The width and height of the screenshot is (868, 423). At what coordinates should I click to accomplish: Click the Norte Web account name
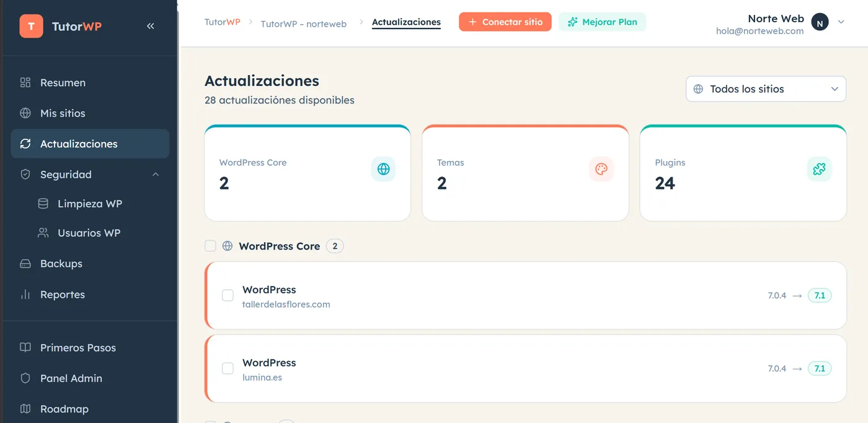[x=776, y=18]
